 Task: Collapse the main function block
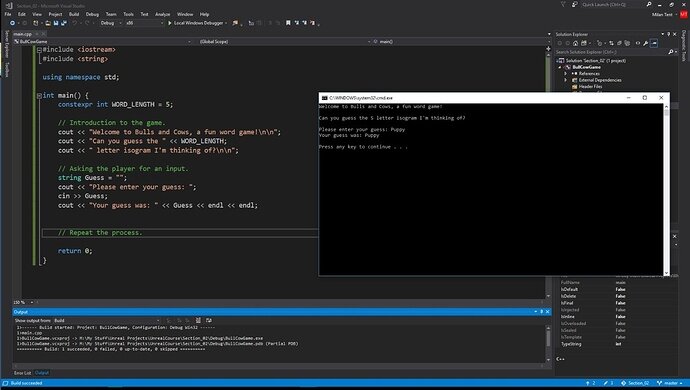(39, 96)
